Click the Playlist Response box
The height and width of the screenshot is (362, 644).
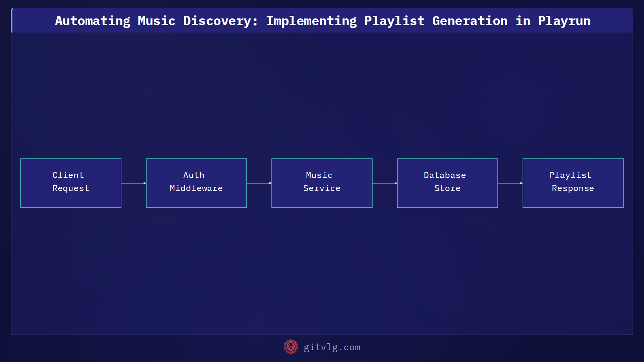pyautogui.click(x=573, y=183)
